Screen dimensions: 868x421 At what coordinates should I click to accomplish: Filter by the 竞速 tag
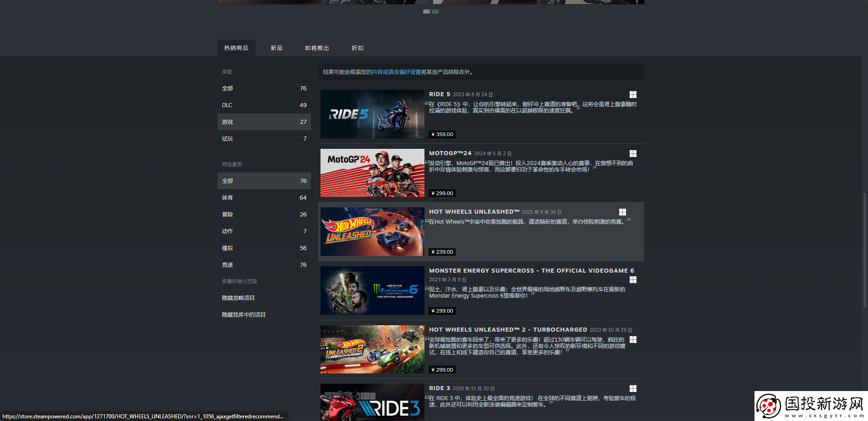coord(264,264)
